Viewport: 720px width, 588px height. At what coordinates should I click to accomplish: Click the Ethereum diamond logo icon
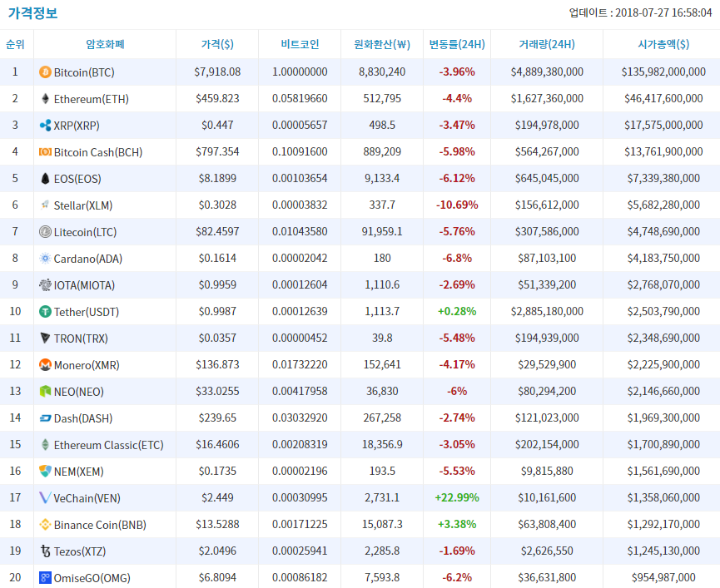pyautogui.click(x=45, y=99)
